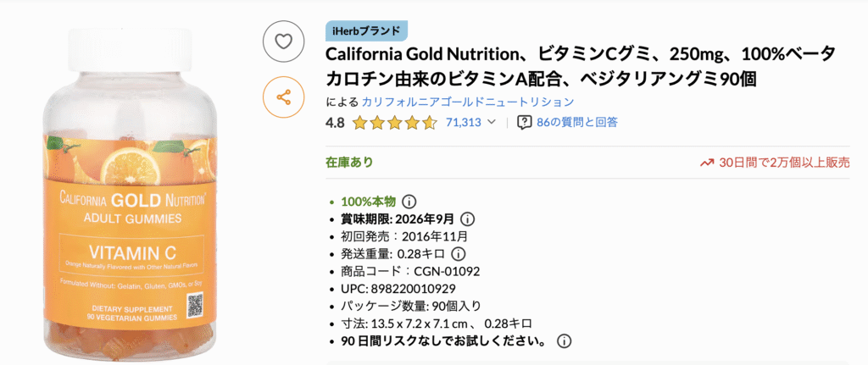
Task: Click the gold star rating
Action: tap(394, 122)
